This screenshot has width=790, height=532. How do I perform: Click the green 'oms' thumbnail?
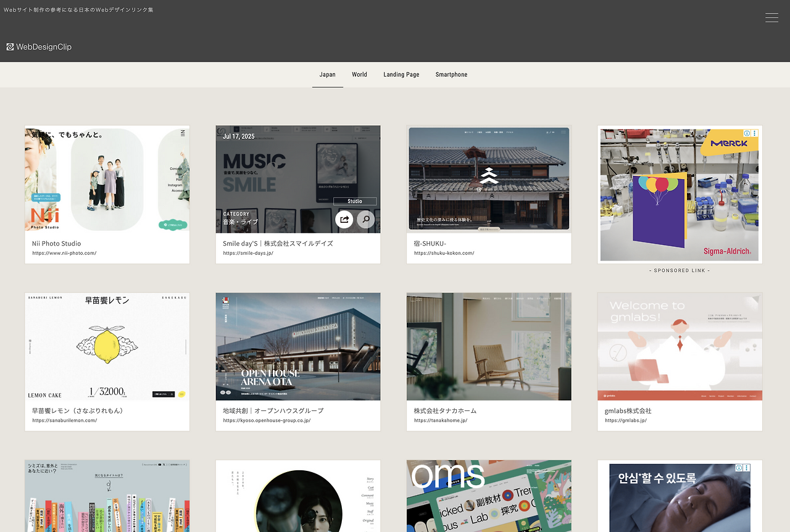tap(489, 496)
